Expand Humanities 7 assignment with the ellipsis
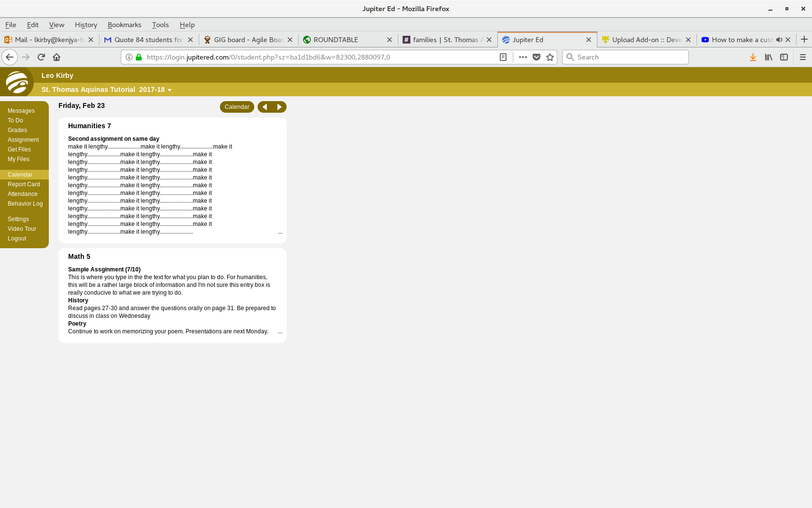812x508 pixels. point(280,232)
